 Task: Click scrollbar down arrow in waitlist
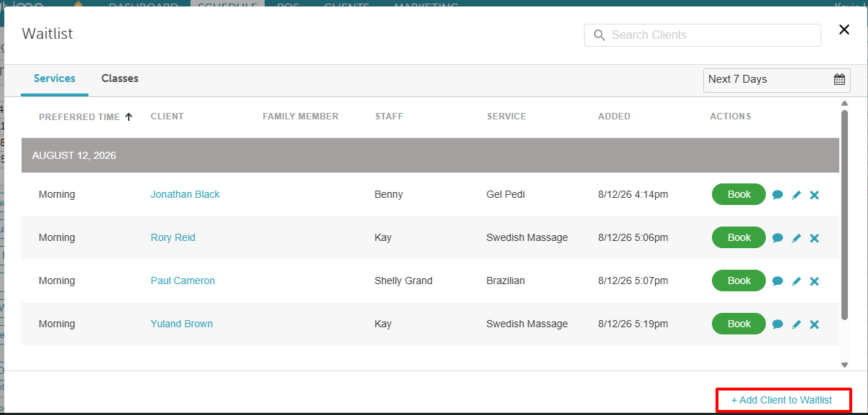(x=845, y=365)
